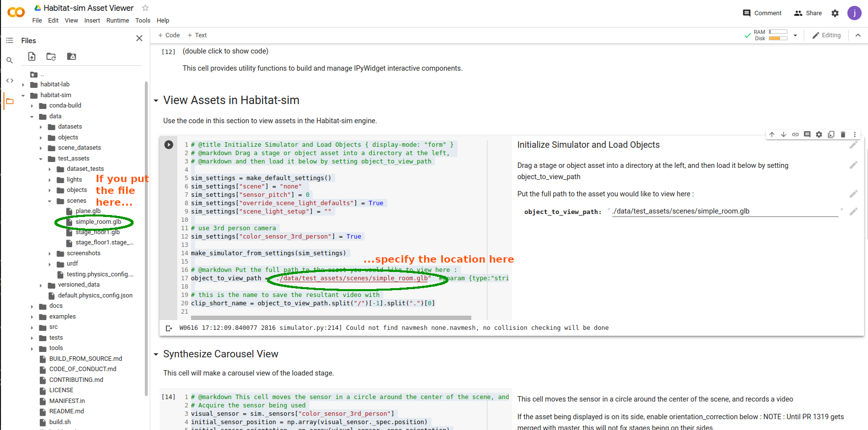Open the File menu

37,21
